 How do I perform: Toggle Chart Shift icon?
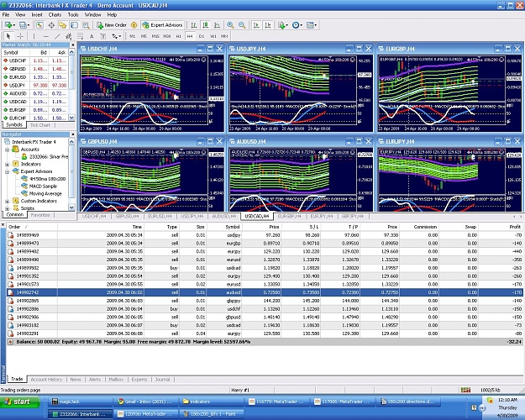[268, 25]
